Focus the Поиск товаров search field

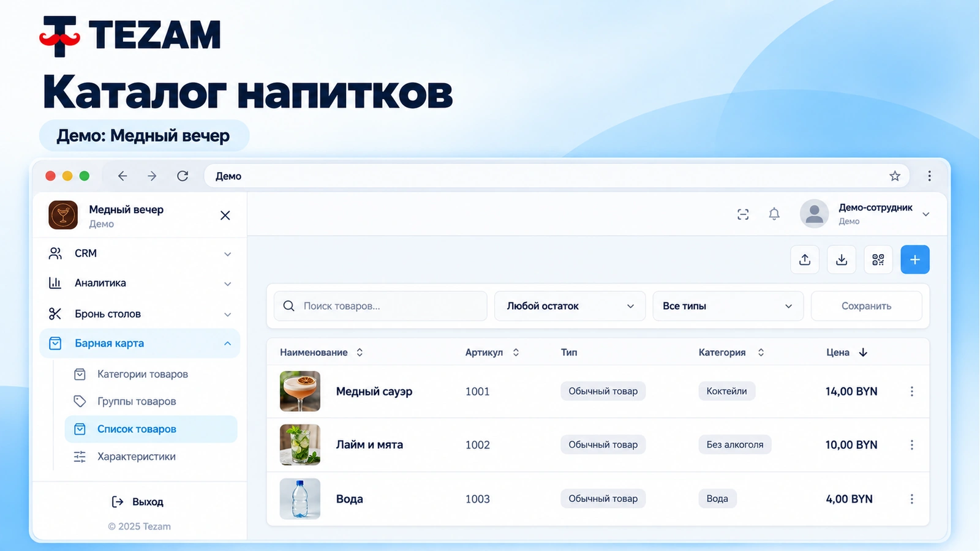pyautogui.click(x=380, y=306)
